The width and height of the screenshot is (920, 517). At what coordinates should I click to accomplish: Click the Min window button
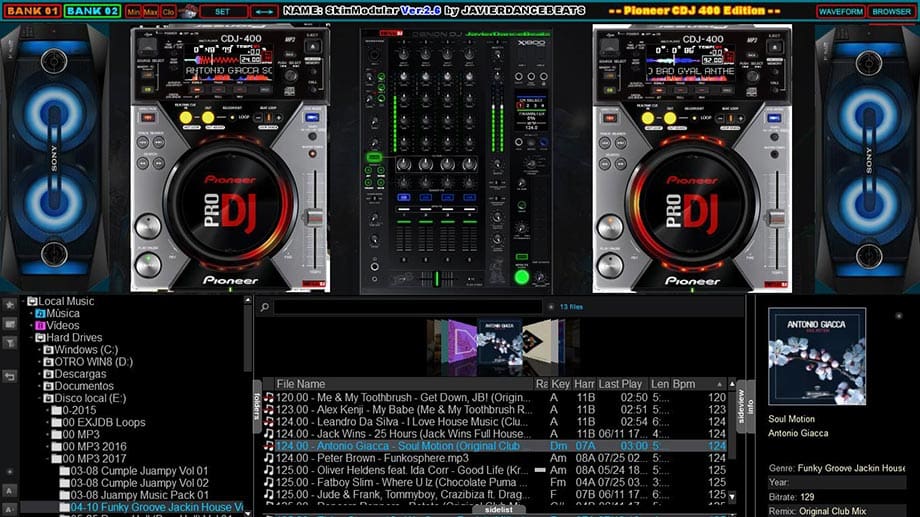(x=133, y=11)
